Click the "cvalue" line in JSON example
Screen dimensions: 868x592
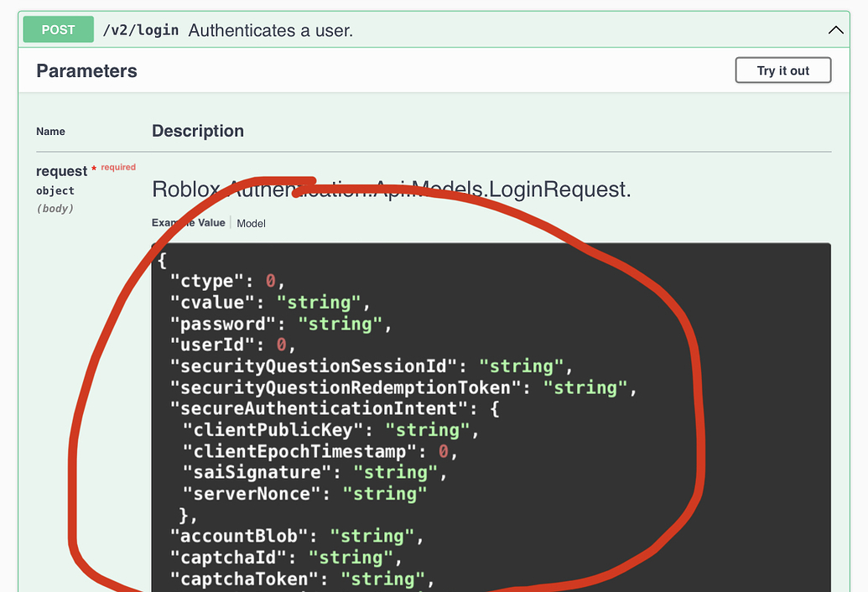269,303
